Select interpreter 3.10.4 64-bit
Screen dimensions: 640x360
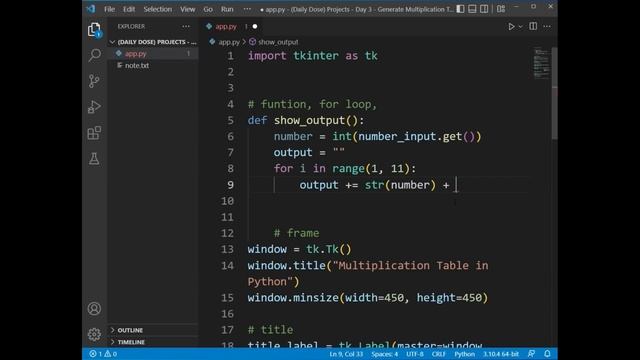501,354
